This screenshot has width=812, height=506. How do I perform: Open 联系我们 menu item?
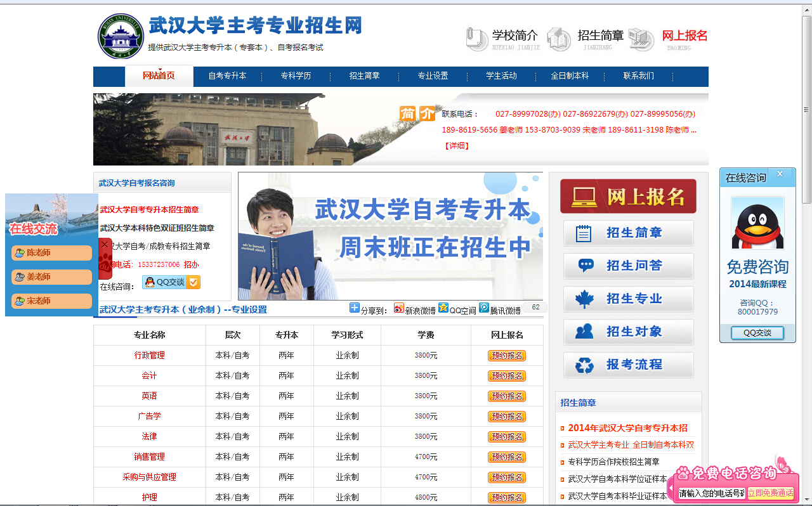click(638, 76)
